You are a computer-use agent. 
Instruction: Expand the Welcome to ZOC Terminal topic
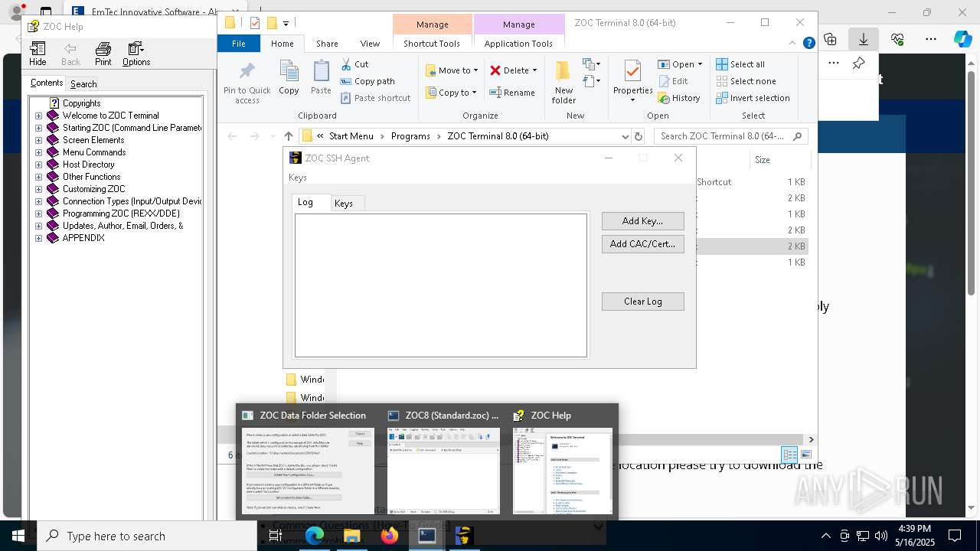tap(38, 116)
